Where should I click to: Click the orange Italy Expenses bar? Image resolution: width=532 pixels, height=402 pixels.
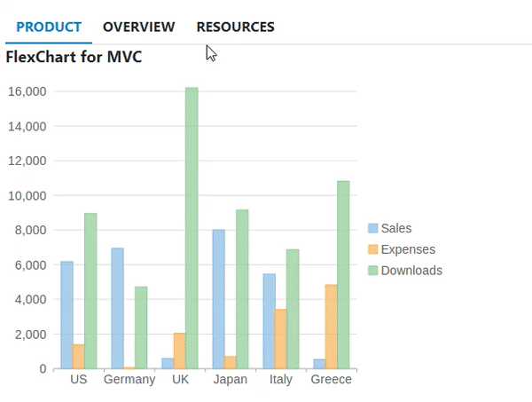(x=280, y=339)
